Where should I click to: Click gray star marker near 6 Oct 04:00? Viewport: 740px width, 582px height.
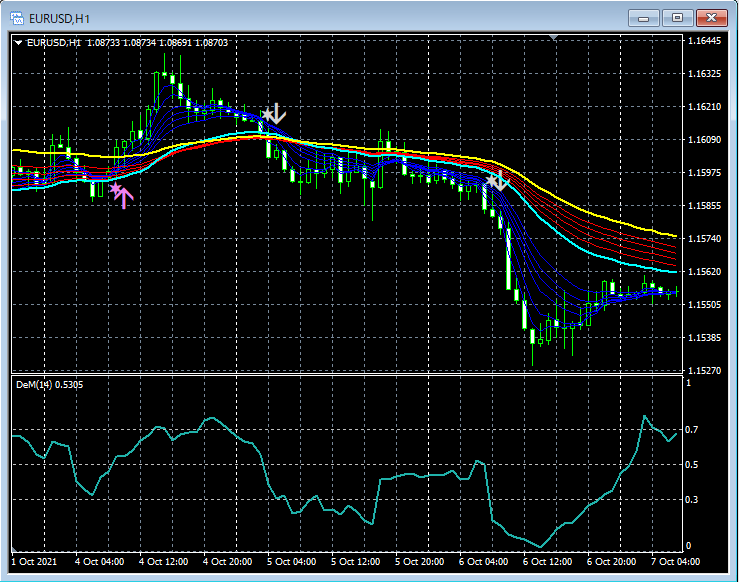[x=492, y=181]
